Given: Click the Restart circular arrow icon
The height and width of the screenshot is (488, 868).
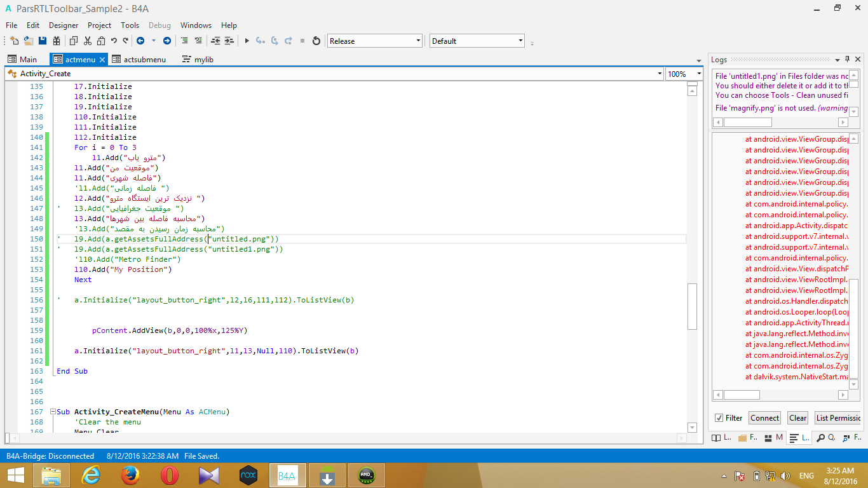Looking at the screenshot, I should coord(316,41).
